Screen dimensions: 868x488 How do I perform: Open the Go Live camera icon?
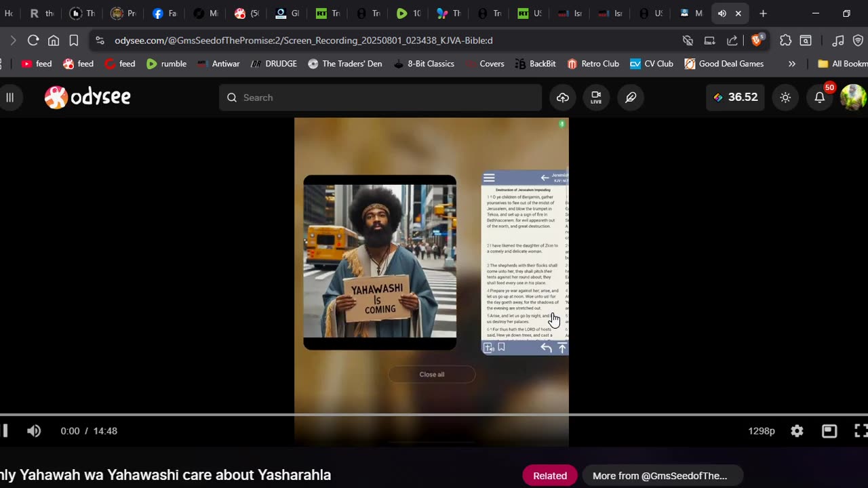596,98
